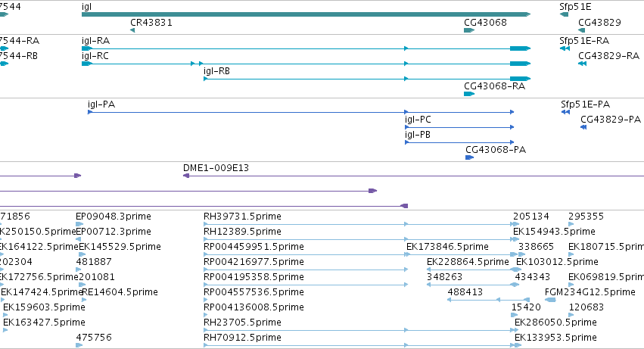This screenshot has height=349, width=644.
Task: Click the igl-PC protein label
Action: click(x=418, y=120)
